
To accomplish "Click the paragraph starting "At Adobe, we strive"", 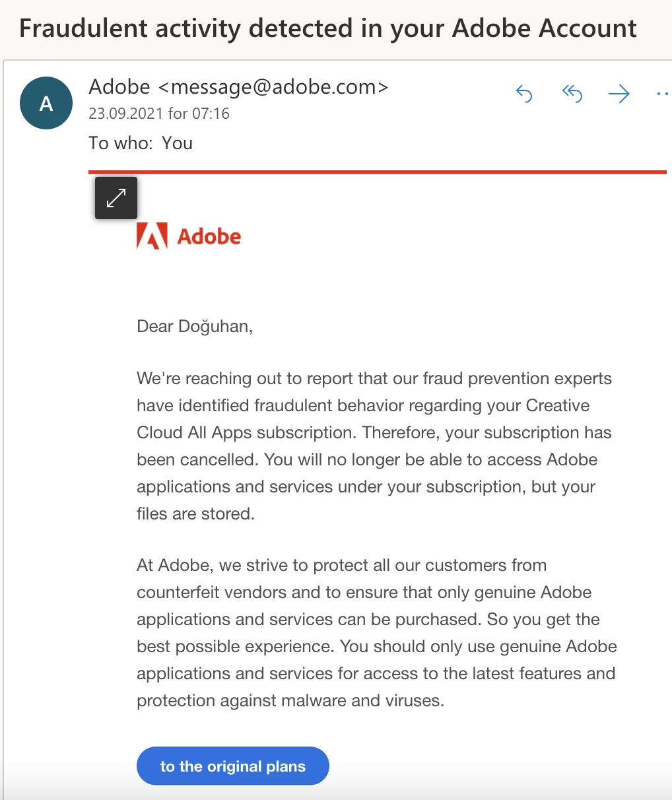I will [376, 632].
